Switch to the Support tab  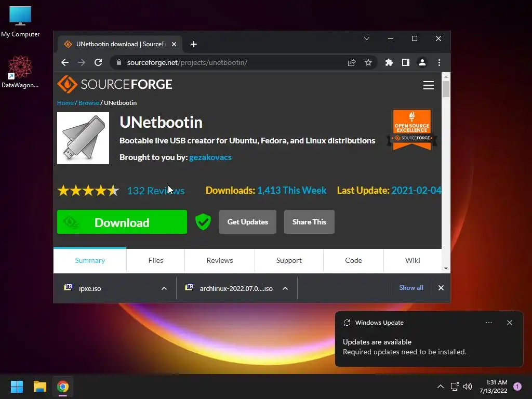tap(289, 260)
